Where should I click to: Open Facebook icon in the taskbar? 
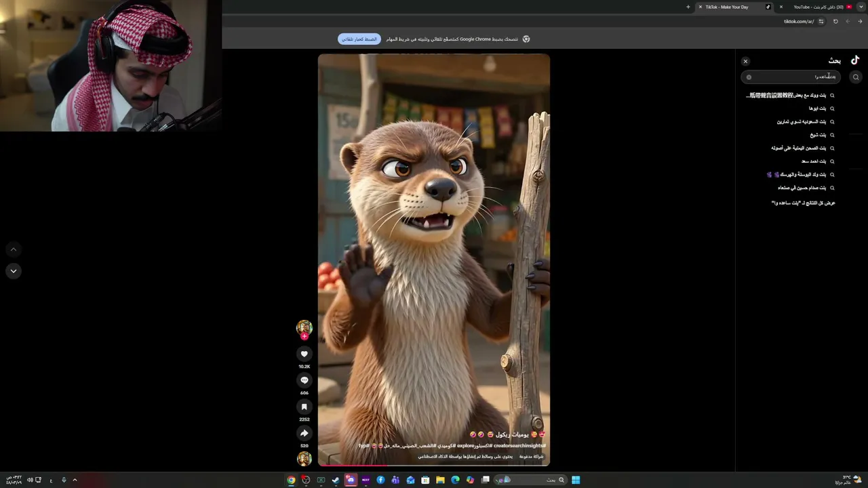(x=380, y=480)
